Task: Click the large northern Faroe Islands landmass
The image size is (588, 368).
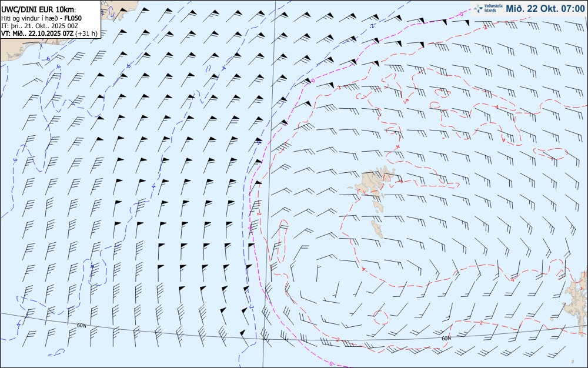Action: pos(372,182)
